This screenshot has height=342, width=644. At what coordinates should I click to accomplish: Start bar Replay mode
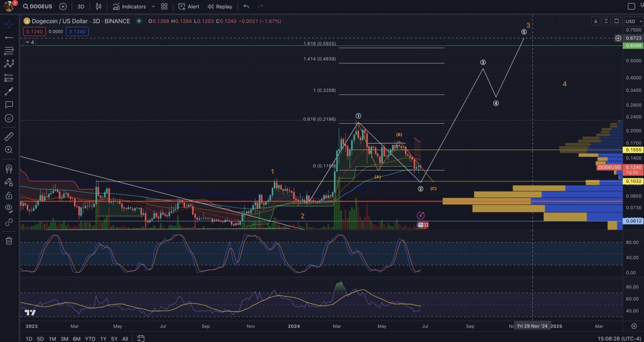(x=220, y=6)
